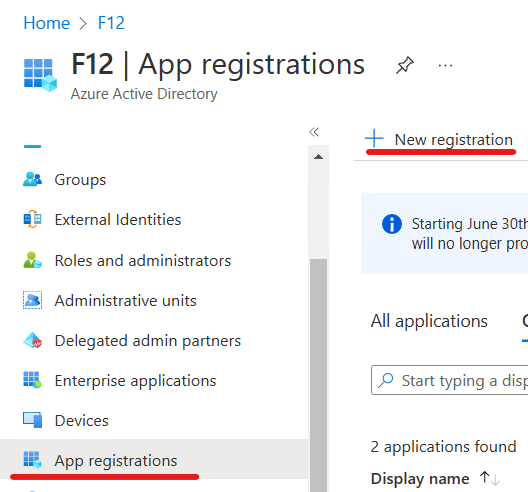
Task: Open Groups in the sidebar
Action: tap(80, 179)
